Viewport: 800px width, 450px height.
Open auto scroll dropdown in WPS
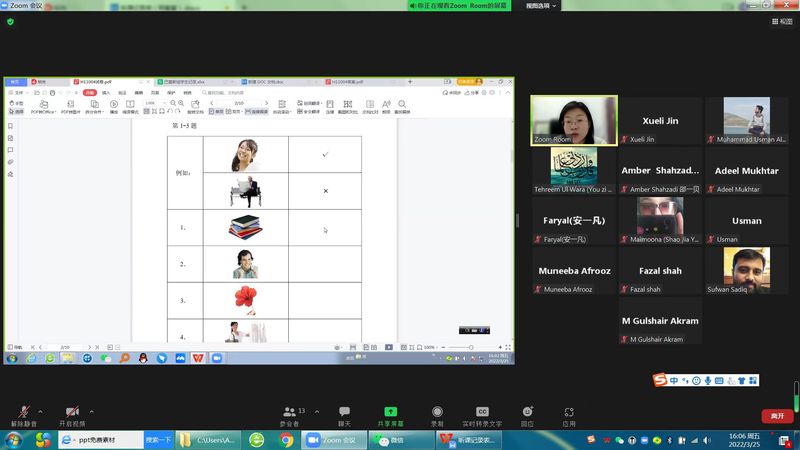282,107
